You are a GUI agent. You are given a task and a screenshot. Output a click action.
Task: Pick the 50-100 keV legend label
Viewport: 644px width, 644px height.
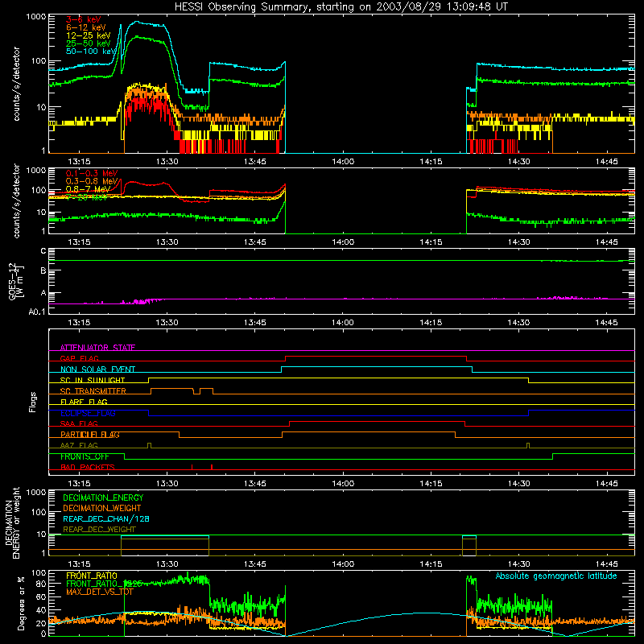91,52
